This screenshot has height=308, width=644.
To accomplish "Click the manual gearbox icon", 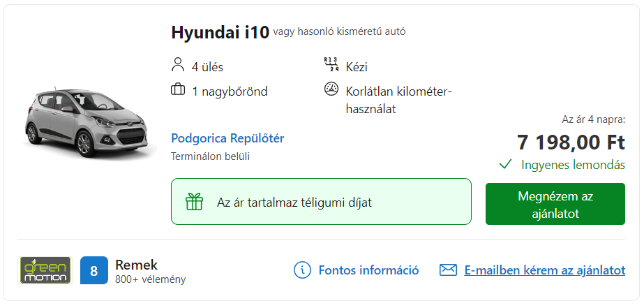I will point(331,64).
